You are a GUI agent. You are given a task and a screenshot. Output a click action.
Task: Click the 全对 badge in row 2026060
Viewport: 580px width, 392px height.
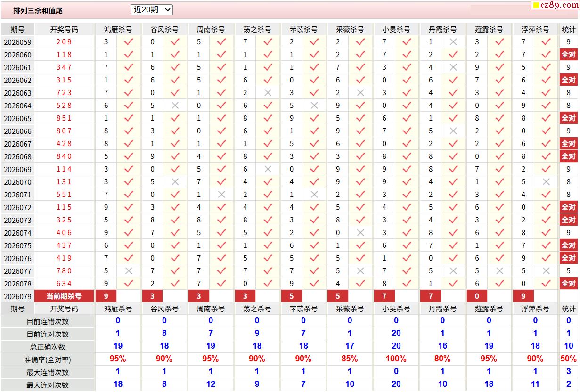click(569, 55)
